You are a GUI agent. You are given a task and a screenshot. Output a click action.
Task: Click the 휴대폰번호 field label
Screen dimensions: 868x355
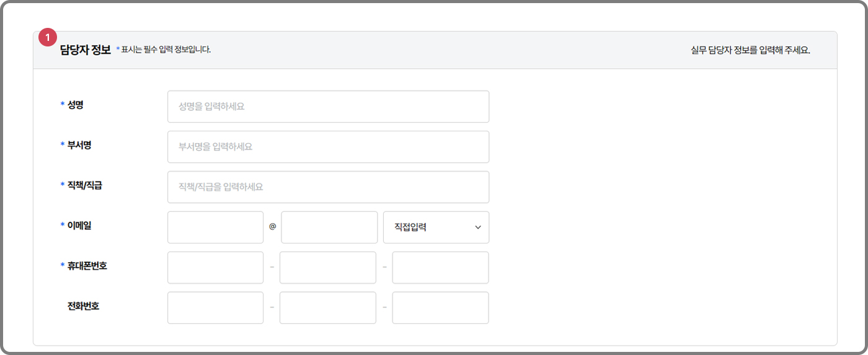(87, 265)
